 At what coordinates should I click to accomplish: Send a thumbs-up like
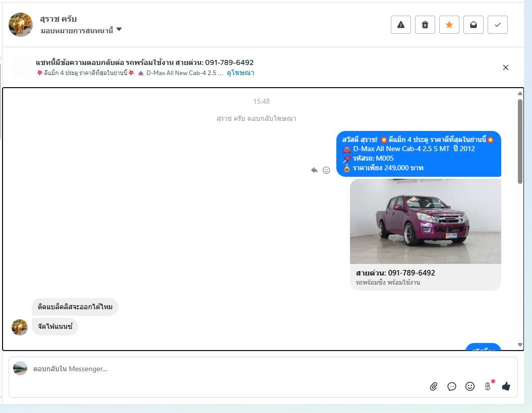click(506, 386)
